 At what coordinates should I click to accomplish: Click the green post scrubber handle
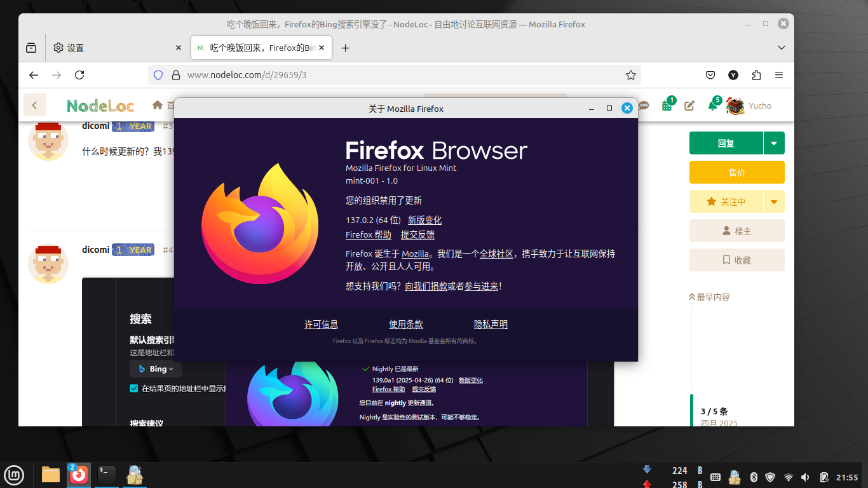pyautogui.click(x=692, y=410)
